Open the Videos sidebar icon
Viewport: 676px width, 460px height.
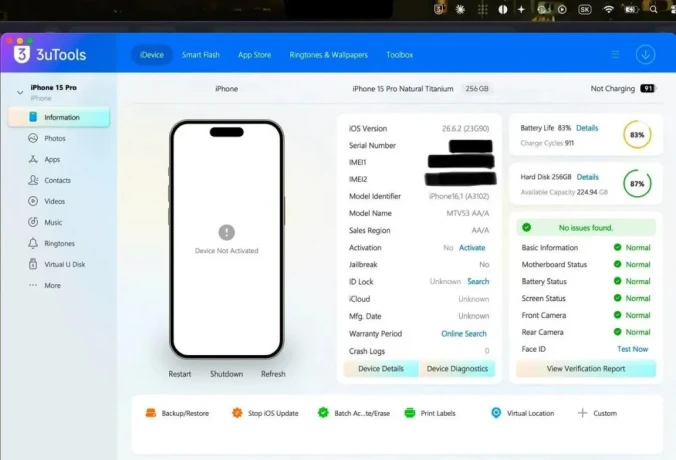click(33, 201)
